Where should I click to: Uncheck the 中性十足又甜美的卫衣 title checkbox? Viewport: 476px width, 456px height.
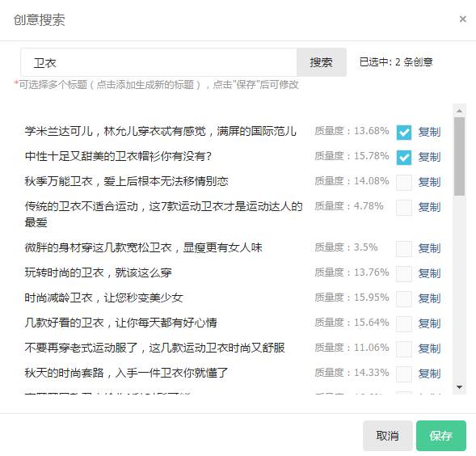(x=404, y=158)
